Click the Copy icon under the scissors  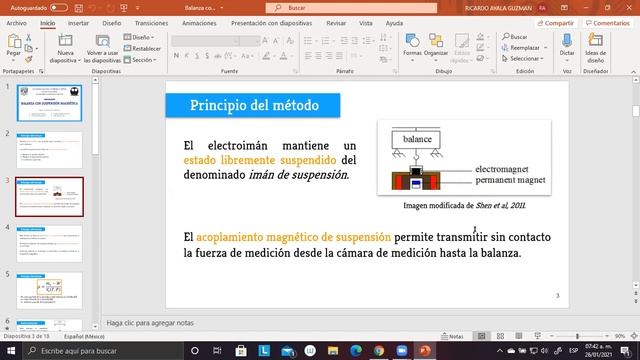coord(29,48)
